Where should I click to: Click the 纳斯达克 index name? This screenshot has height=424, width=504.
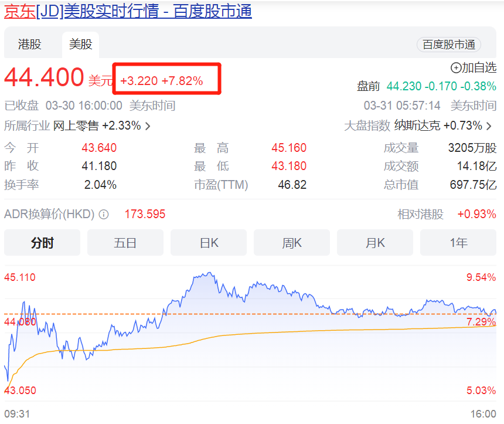click(417, 126)
